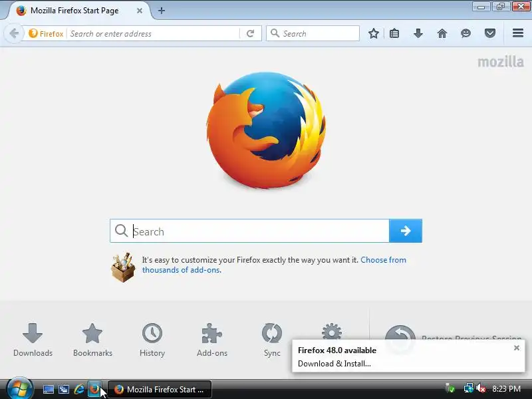The image size is (532, 399).
Task: Show bookmarks list toolbar icon
Action: pos(394,34)
